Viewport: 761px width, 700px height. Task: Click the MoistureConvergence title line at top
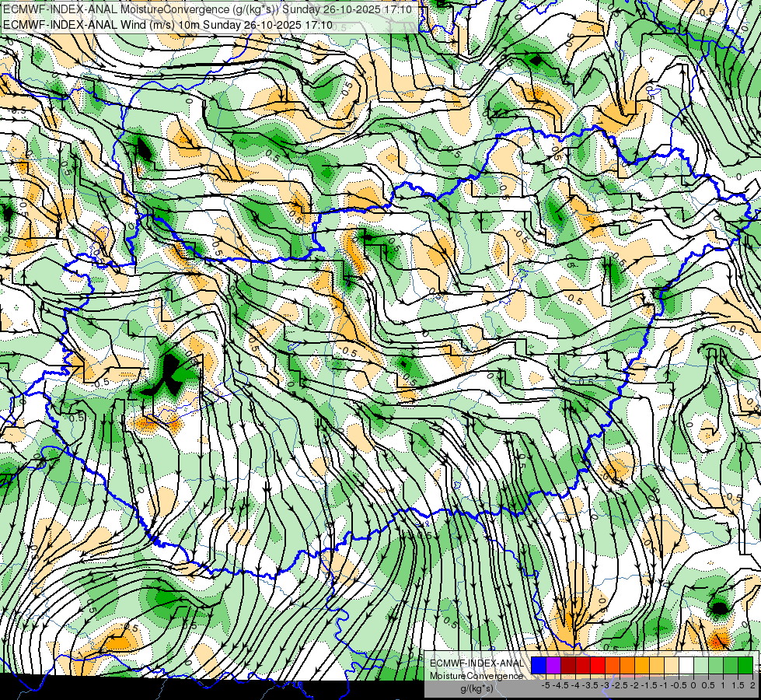click(208, 9)
